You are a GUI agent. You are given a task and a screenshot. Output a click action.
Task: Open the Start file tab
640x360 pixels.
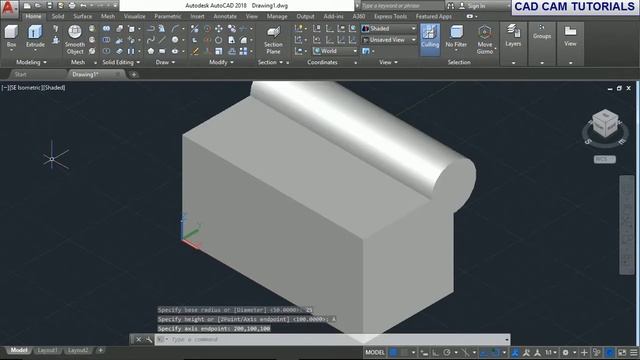[20, 74]
